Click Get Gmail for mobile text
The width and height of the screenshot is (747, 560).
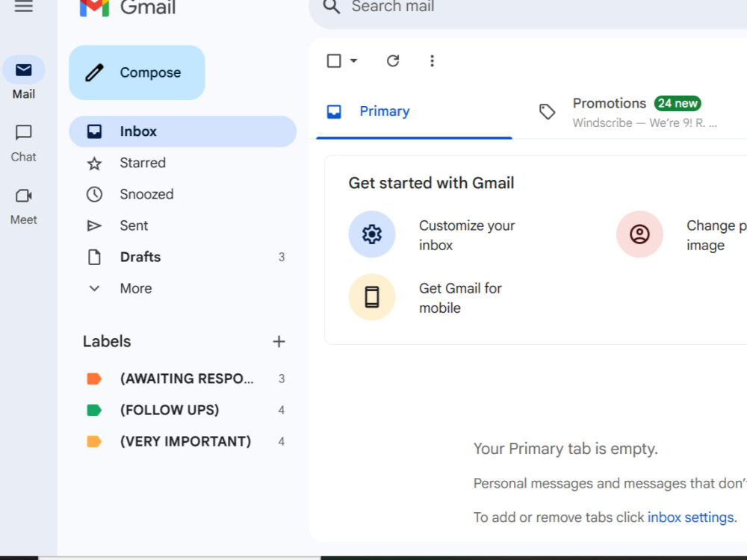click(460, 298)
